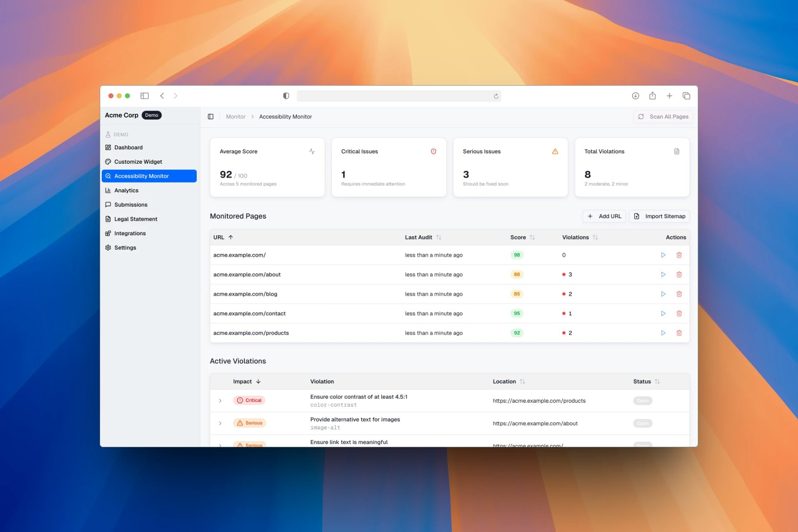
Task: Run scan for acme.example.com/products row
Action: (x=663, y=333)
